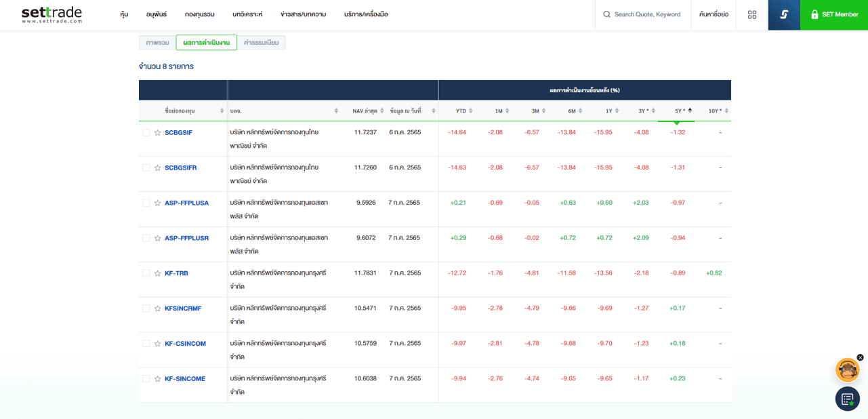Viewport: 868px width, 419px height.
Task: Click the mascot chat assistant icon
Action: (x=847, y=370)
